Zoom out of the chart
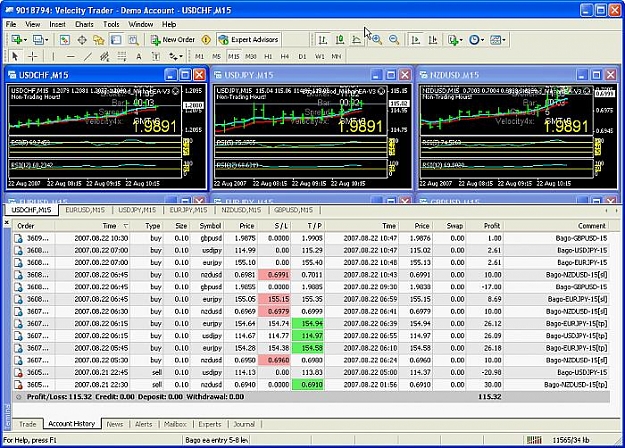The width and height of the screenshot is (625, 448). click(x=394, y=40)
